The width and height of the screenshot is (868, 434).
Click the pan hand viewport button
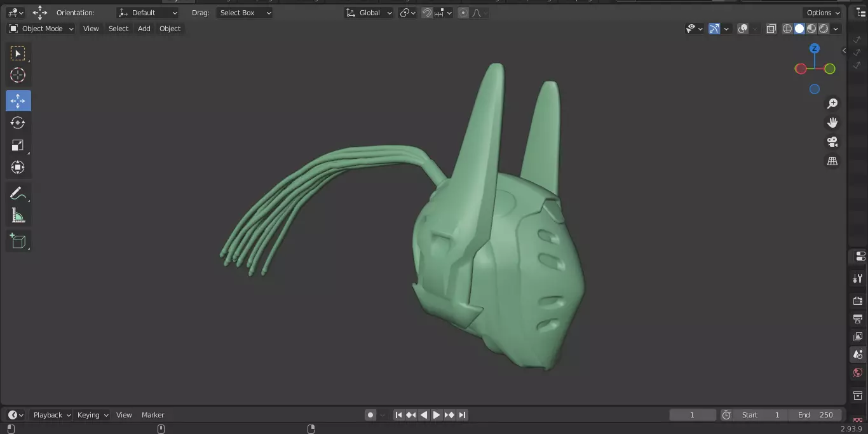point(832,123)
